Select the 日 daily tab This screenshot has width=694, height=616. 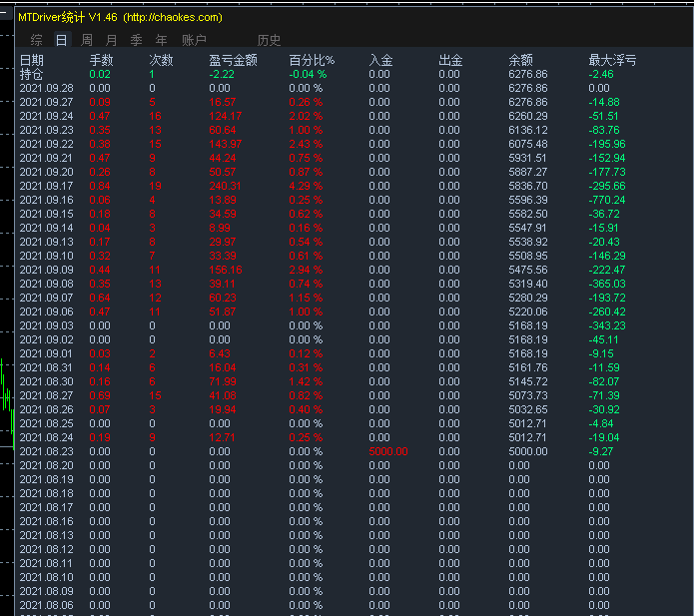pyautogui.click(x=62, y=40)
